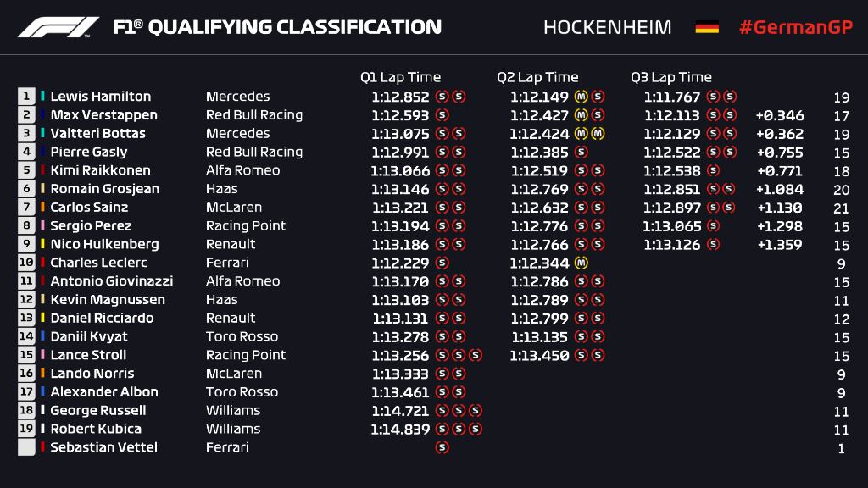The image size is (868, 488).
Task: Click soft tyre icon beside Verstappen's Q1 time
Action: (x=442, y=115)
